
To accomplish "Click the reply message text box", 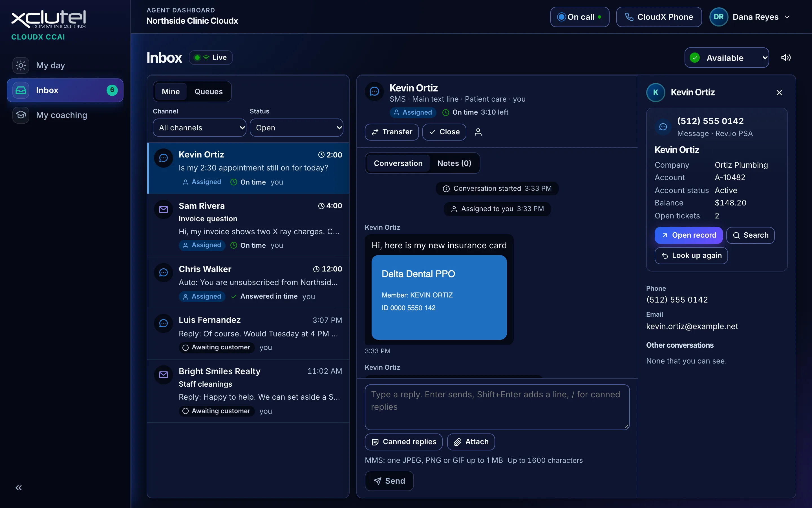I will (497, 407).
